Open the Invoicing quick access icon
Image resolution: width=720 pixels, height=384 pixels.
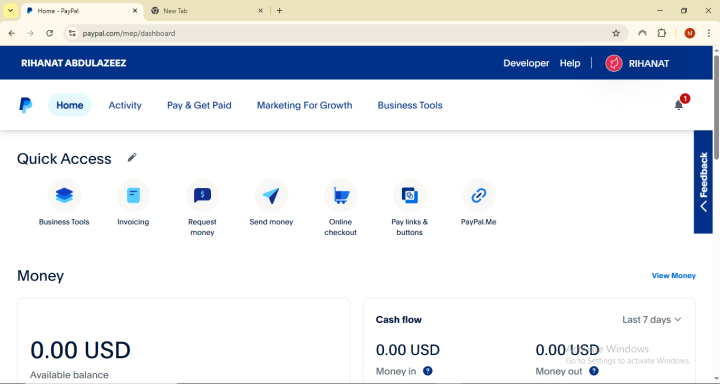(x=133, y=196)
